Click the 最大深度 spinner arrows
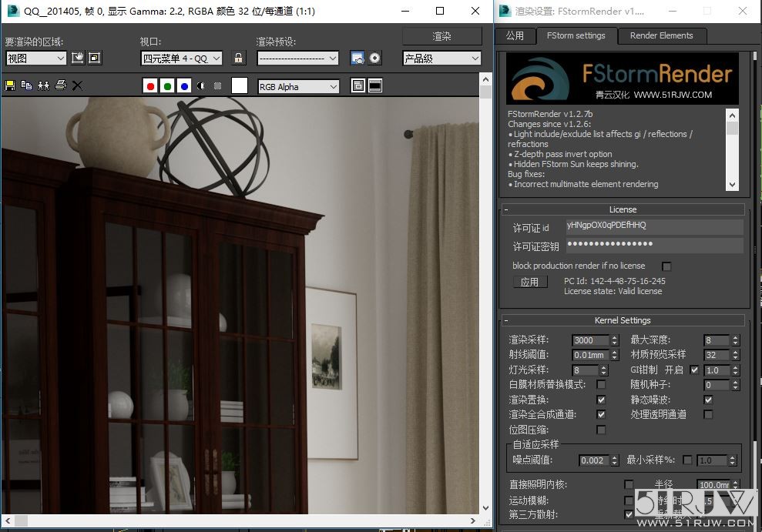Viewport: 762px width, 532px height. click(x=735, y=340)
